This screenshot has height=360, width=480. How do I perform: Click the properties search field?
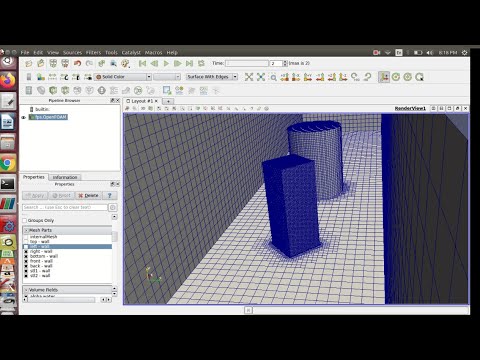point(65,207)
